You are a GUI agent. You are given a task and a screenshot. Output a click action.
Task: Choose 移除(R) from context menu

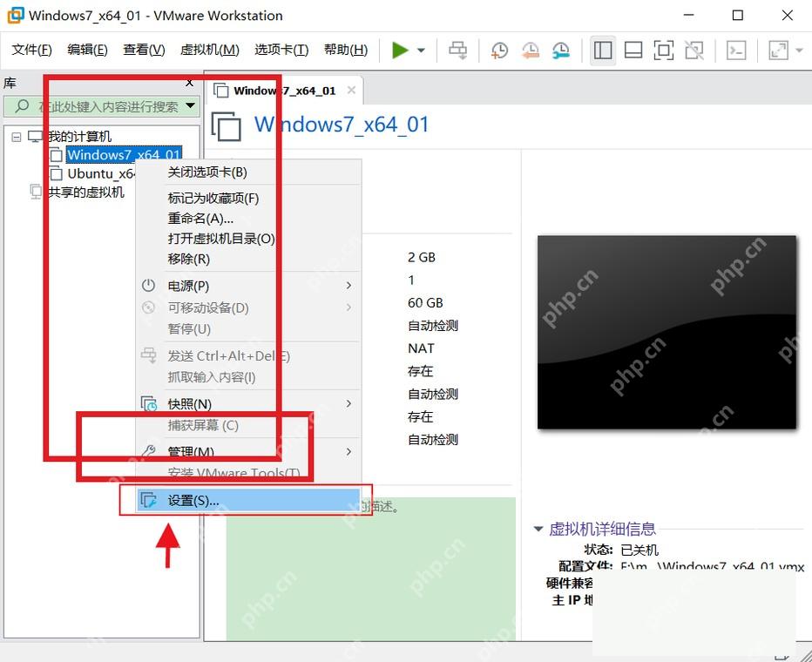248,259
